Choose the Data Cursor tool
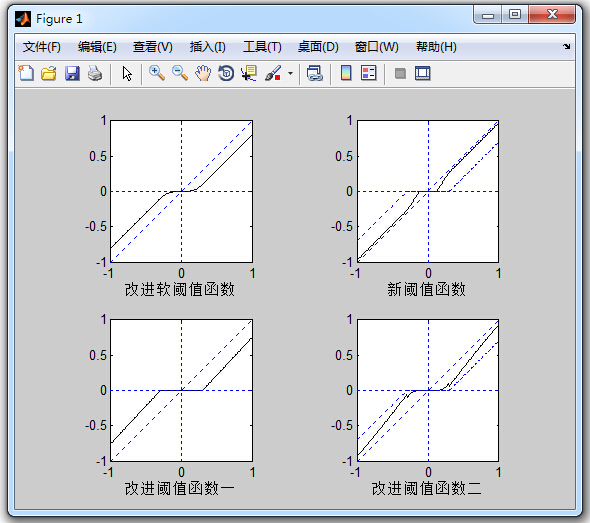 [249, 73]
